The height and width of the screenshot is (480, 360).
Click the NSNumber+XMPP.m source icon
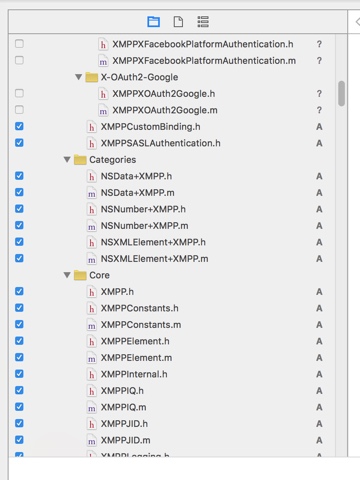coord(91,226)
